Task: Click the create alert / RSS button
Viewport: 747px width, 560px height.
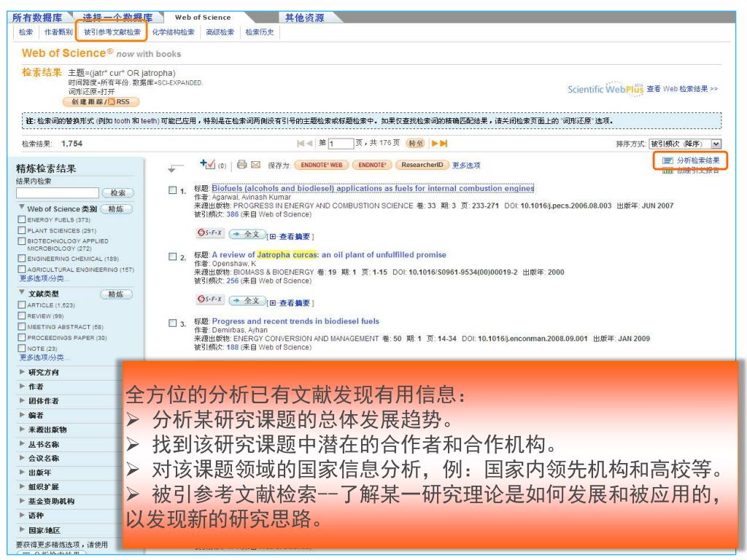Action: (101, 101)
